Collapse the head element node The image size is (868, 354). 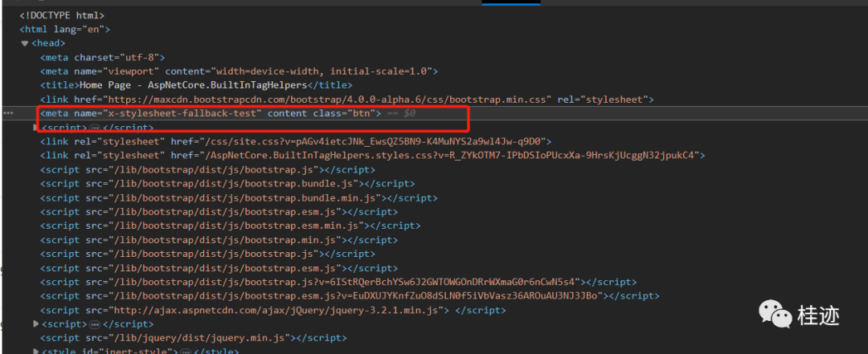(24, 43)
